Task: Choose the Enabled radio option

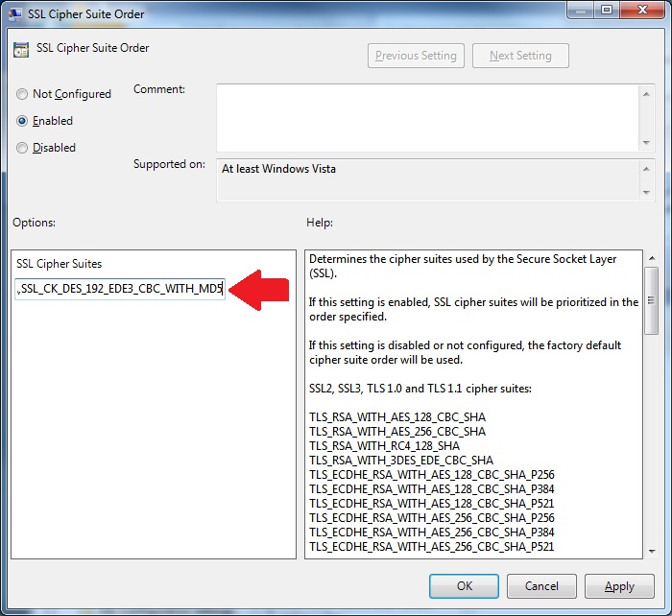Action: [22, 121]
